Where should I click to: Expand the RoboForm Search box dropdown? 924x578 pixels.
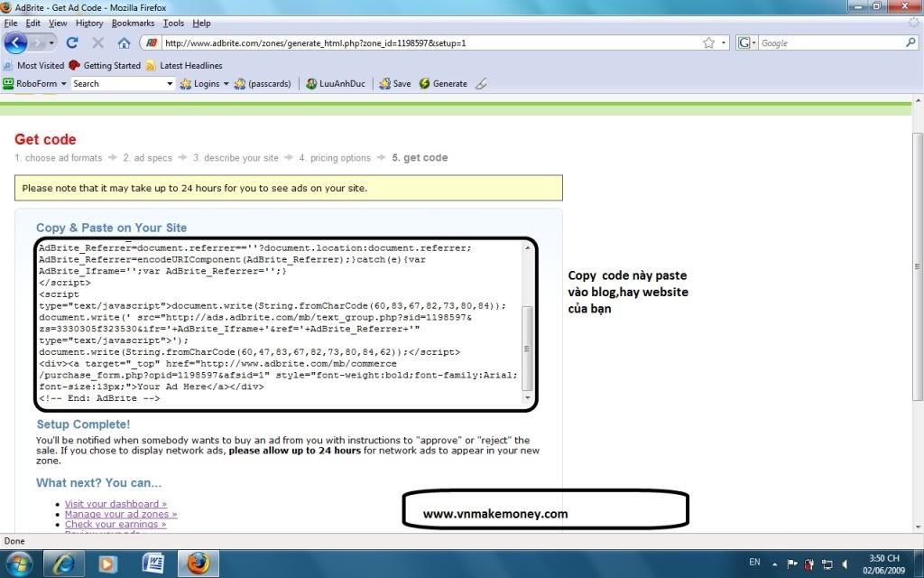coord(170,84)
